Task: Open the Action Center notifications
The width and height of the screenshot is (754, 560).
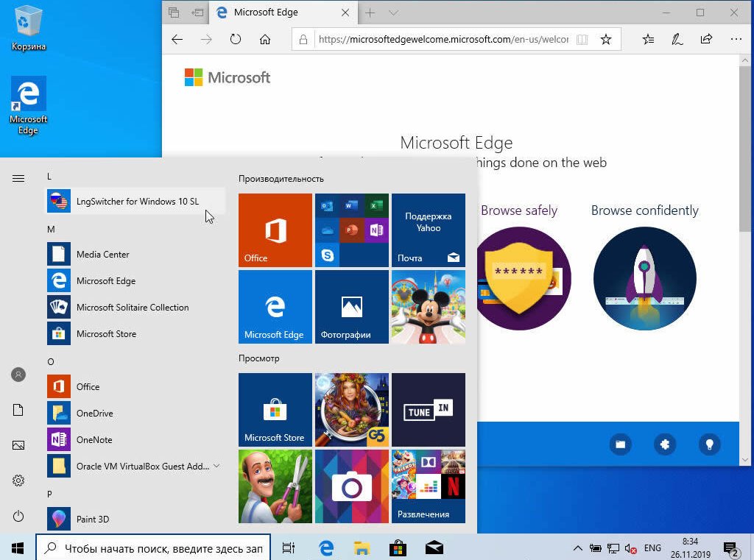Action: 731,548
